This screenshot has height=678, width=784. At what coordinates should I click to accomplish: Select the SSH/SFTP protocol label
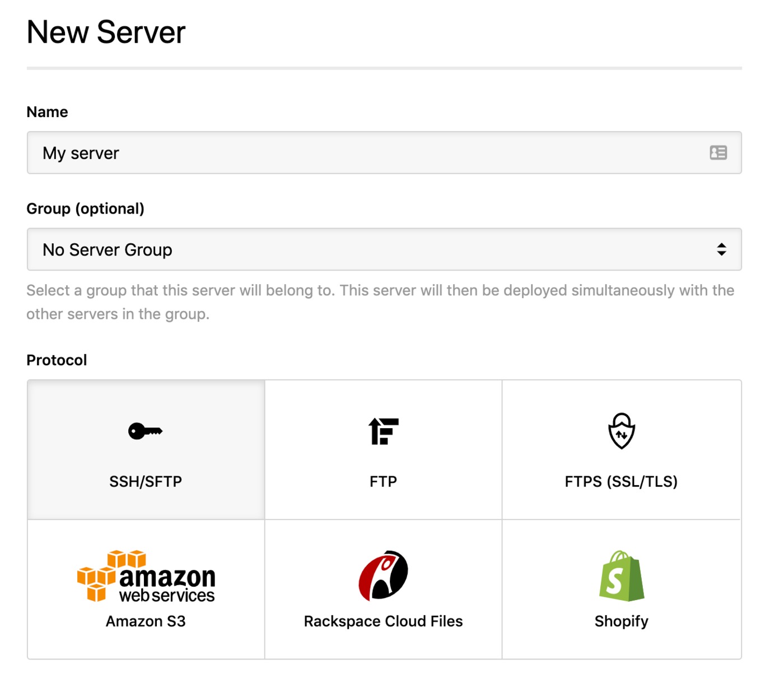click(146, 481)
